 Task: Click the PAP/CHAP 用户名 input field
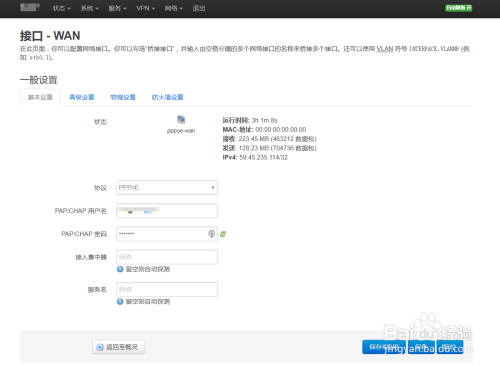167,211
